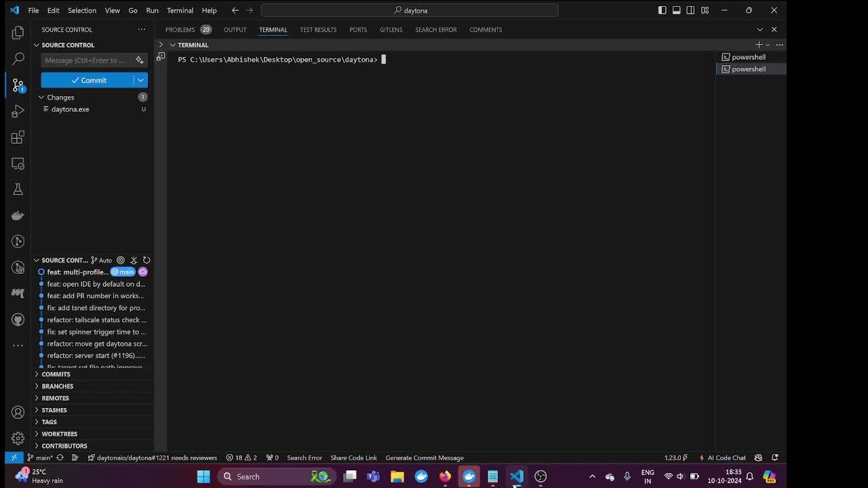868x488 pixels.
Task: Open the Search view in the activity bar
Action: pyautogui.click(x=18, y=58)
